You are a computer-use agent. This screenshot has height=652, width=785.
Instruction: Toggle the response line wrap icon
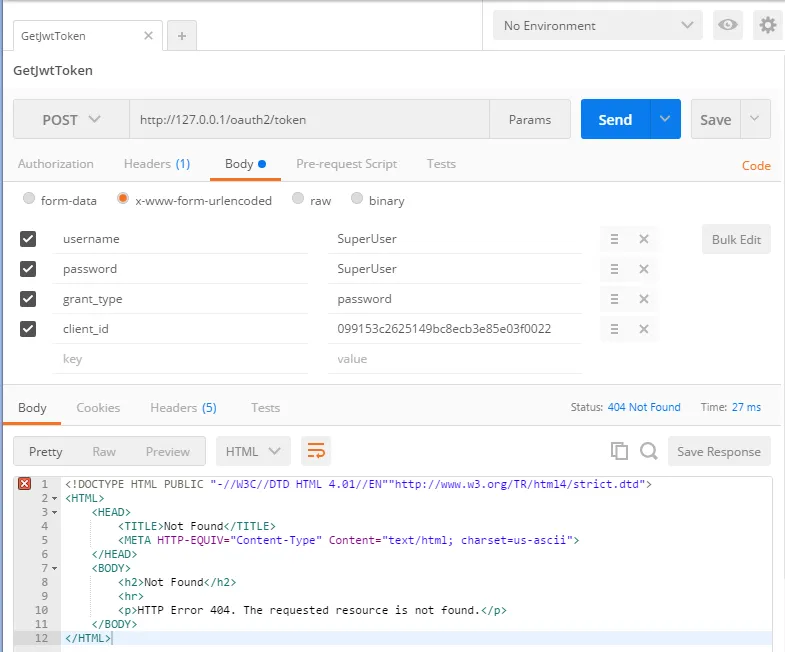(316, 451)
